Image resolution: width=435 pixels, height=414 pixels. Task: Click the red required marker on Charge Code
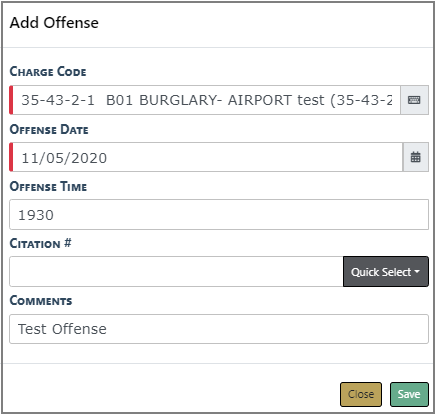coord(11,100)
